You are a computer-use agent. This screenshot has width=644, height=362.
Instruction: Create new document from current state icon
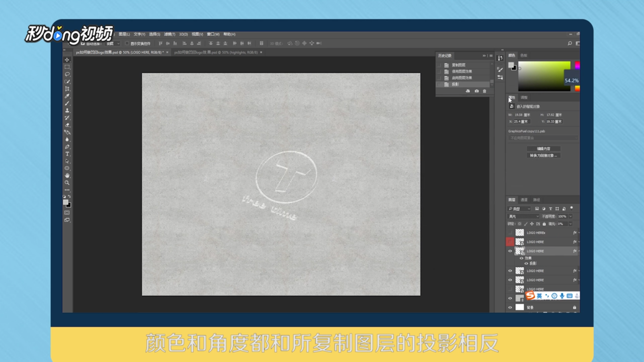click(468, 91)
